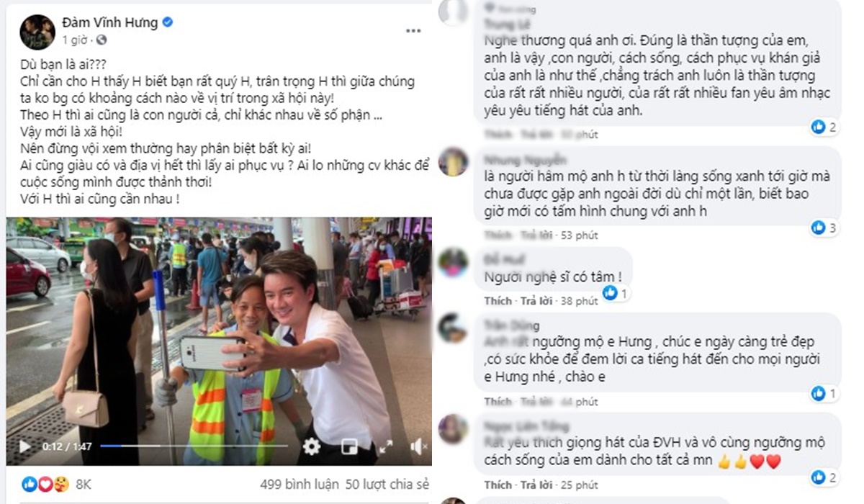The height and width of the screenshot is (504, 864).
Task: Click the 0:12 / 1:47 video timestamp
Action: (67, 446)
